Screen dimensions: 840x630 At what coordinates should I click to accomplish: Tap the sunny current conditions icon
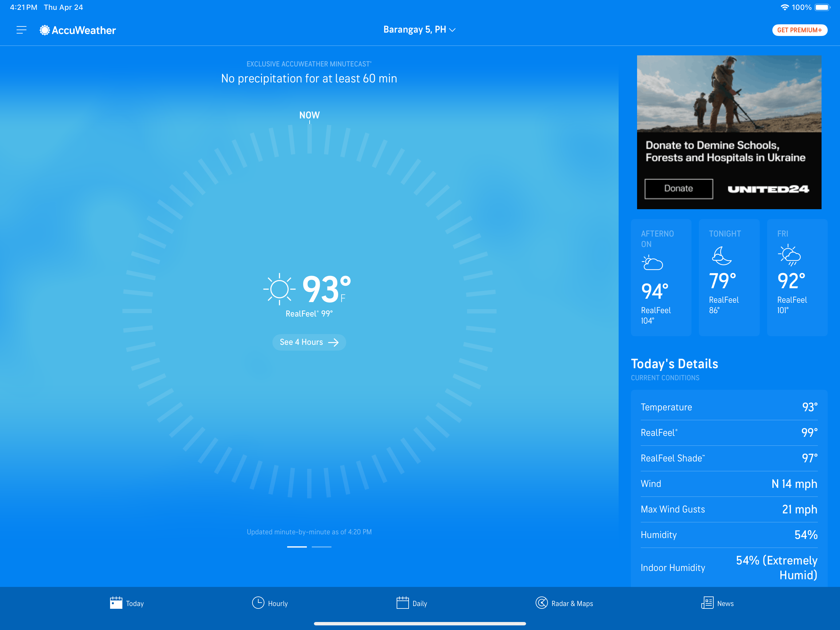tap(279, 289)
